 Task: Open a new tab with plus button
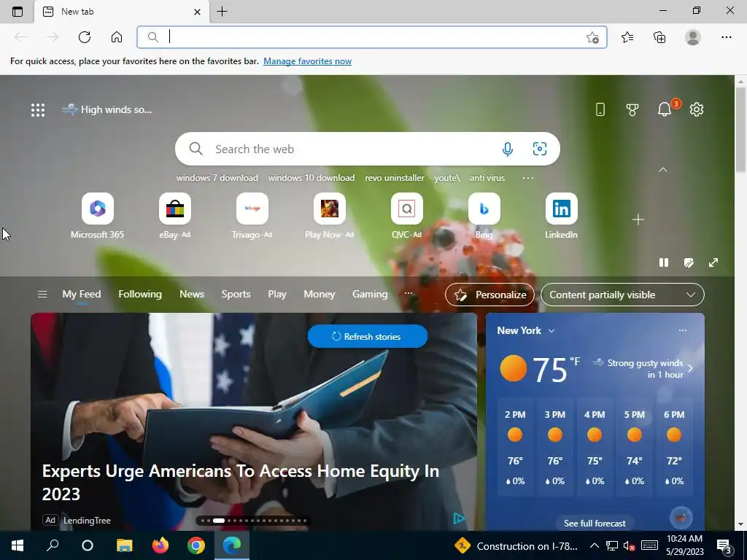[222, 12]
